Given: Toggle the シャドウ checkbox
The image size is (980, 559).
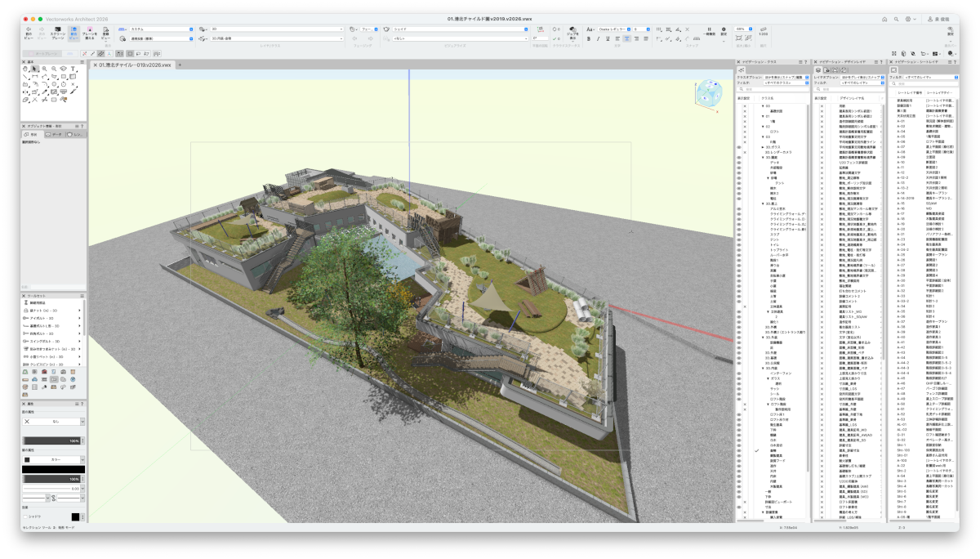Looking at the screenshot, I should click(x=25, y=517).
